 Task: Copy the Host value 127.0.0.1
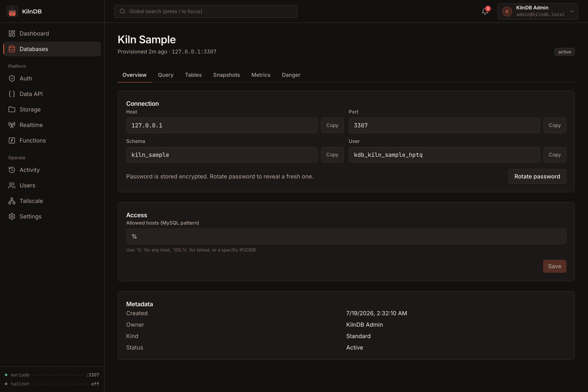coord(332,126)
